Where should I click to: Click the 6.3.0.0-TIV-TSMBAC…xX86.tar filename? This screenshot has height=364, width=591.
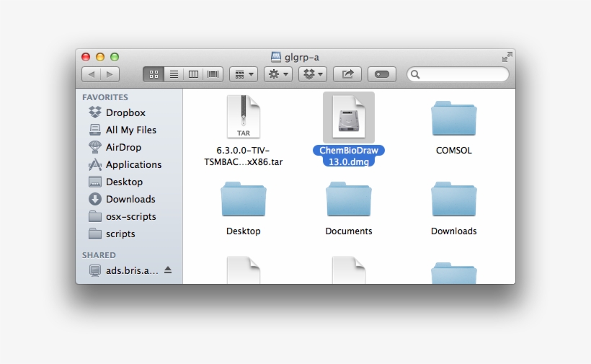pos(244,156)
